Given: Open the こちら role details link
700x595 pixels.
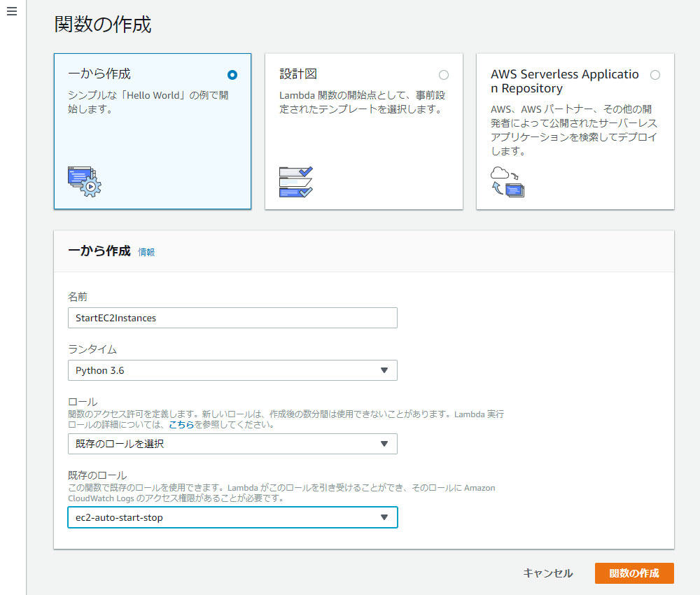Looking at the screenshot, I should [x=181, y=424].
